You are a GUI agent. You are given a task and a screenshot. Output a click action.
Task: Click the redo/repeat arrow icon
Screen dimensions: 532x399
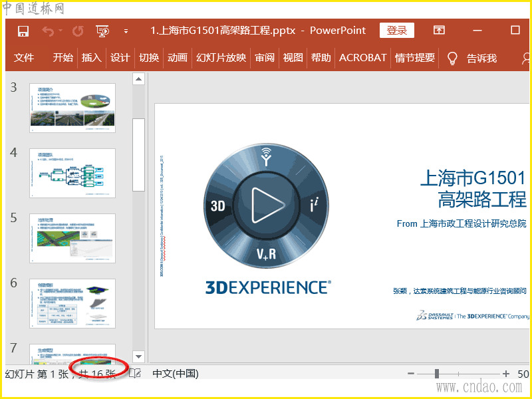[x=78, y=31]
